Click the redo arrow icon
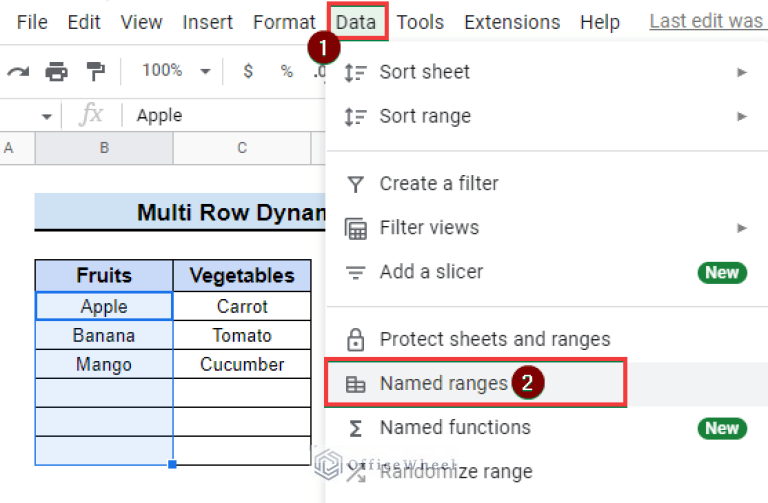The width and height of the screenshot is (768, 503). click(x=17, y=71)
